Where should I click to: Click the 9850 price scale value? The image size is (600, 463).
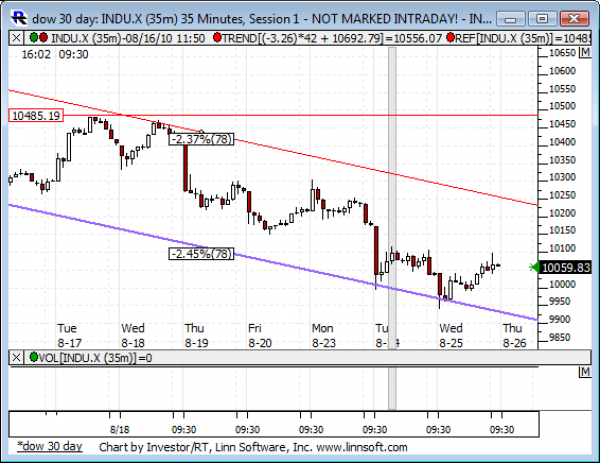pos(562,337)
